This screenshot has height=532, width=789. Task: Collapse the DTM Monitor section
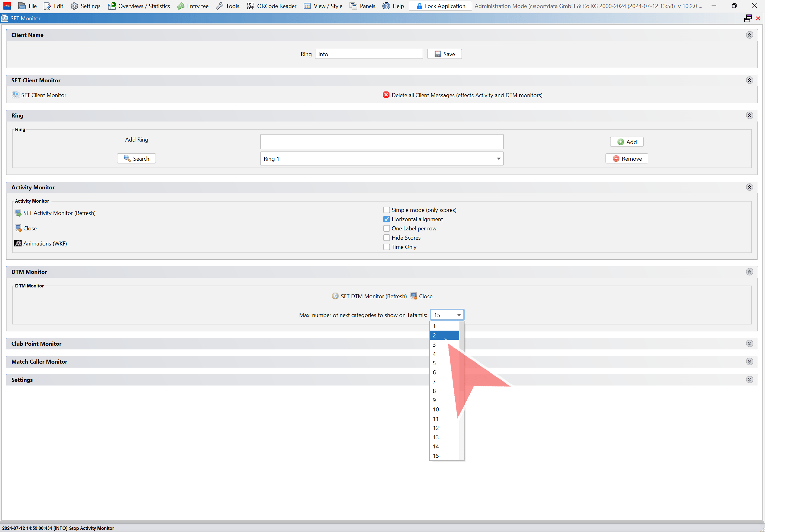pyautogui.click(x=749, y=272)
